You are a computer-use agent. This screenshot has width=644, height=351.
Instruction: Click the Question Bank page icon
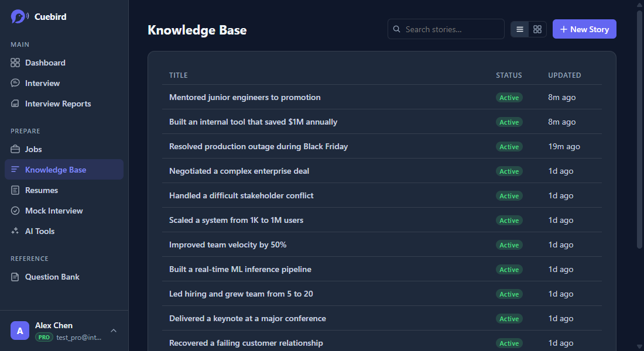[15, 277]
